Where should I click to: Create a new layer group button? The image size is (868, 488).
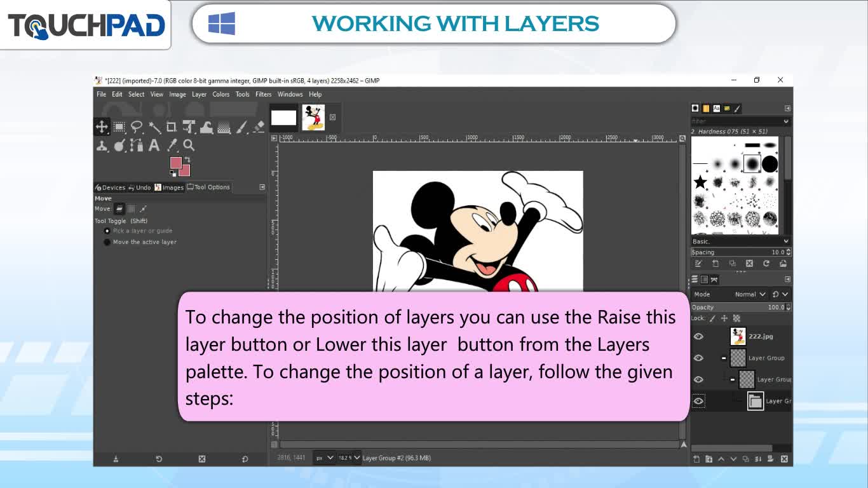point(709,459)
